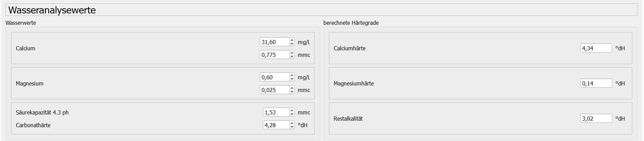
Task: Increase Calcium mg/L with the up arrow
Action: click(x=292, y=40)
